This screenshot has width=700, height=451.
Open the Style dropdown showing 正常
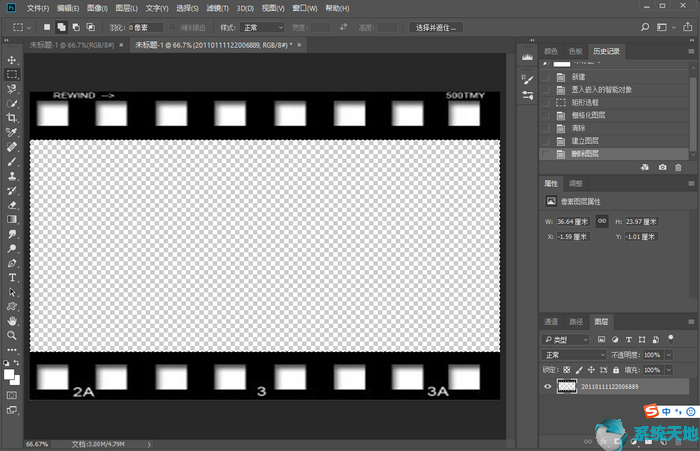tap(262, 28)
